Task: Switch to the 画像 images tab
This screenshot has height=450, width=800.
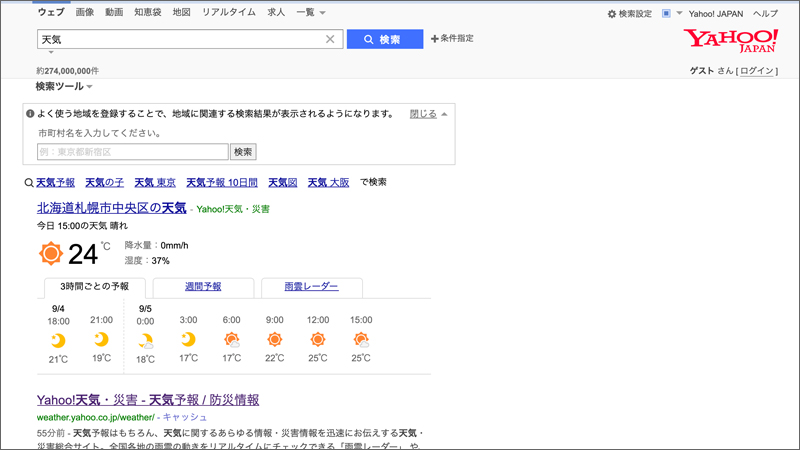Action: pyautogui.click(x=85, y=12)
